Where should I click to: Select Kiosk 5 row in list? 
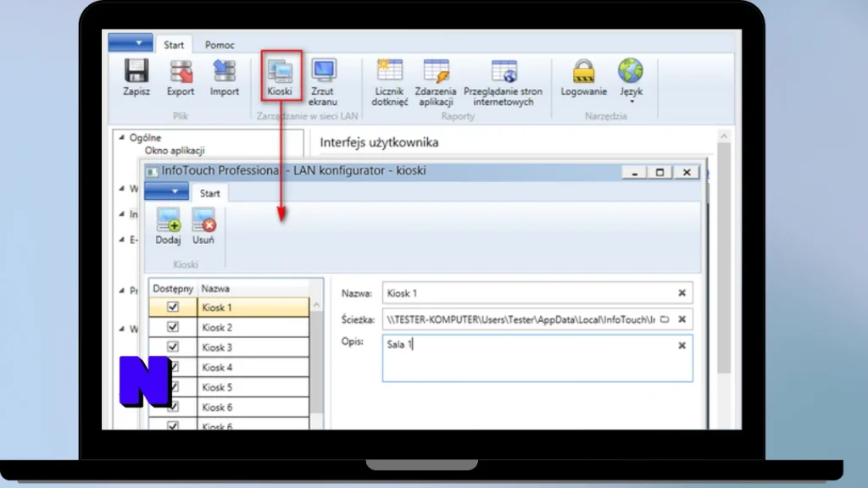(229, 387)
